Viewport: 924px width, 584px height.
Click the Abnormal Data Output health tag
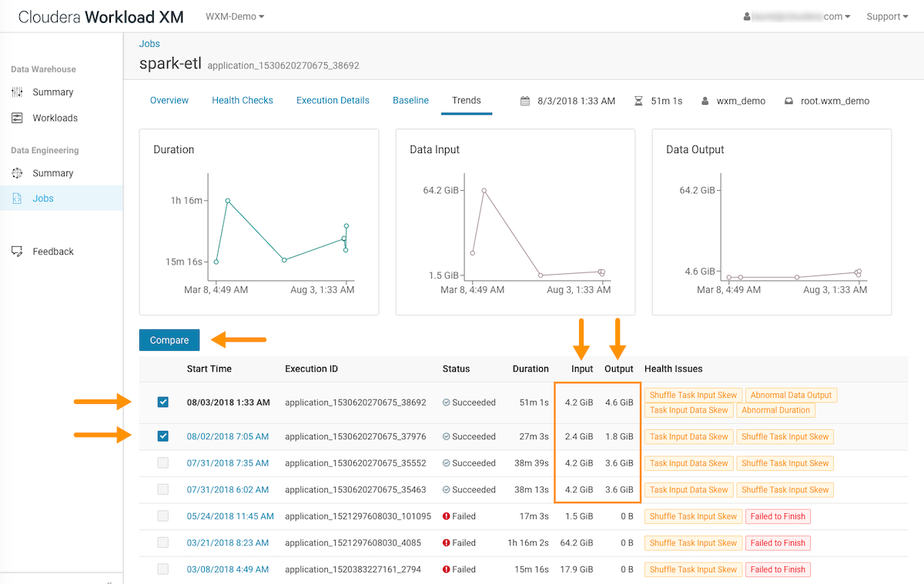pos(791,395)
